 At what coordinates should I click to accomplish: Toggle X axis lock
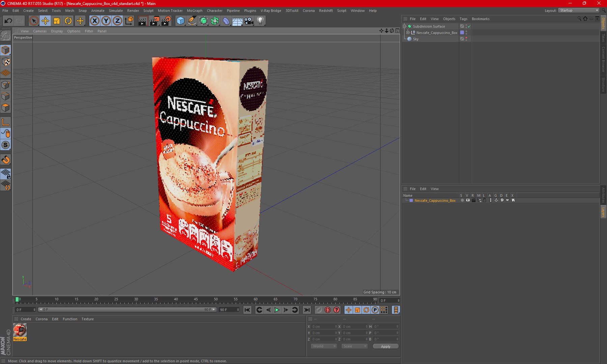(95, 21)
